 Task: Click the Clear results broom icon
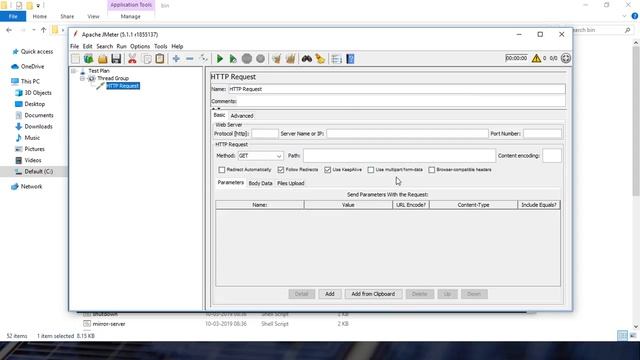pyautogui.click(x=277, y=59)
